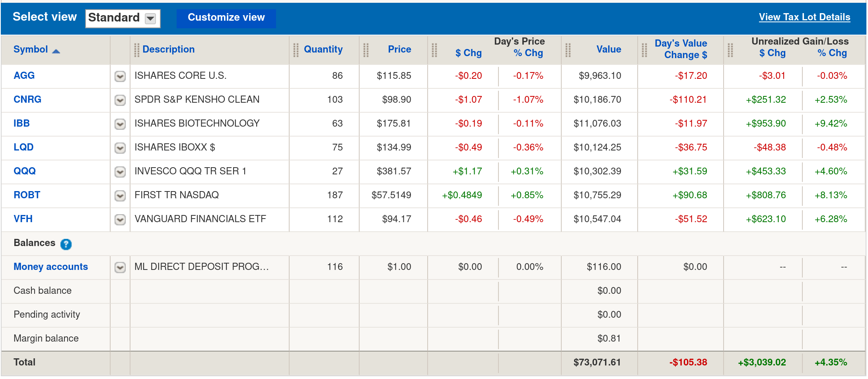Click the Balances help question mark icon
Image resolution: width=868 pixels, height=379 pixels.
(x=66, y=244)
